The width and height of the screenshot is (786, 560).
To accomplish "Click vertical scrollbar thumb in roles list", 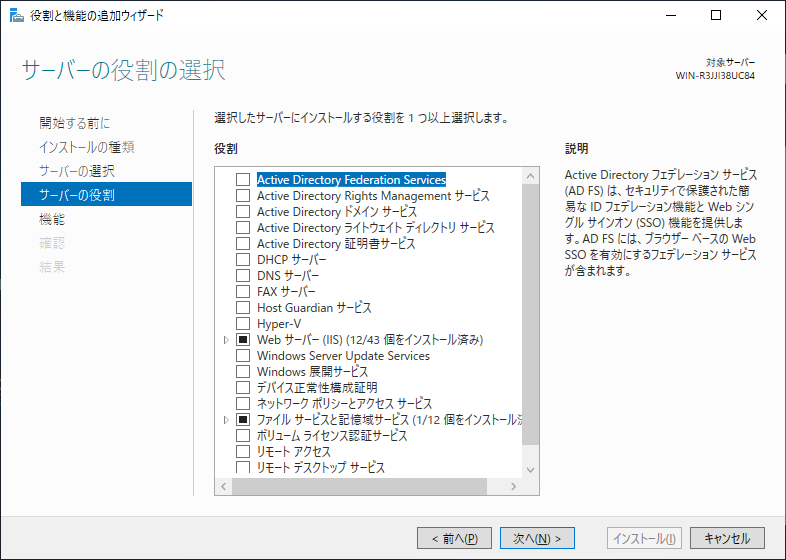I will click(x=530, y=314).
